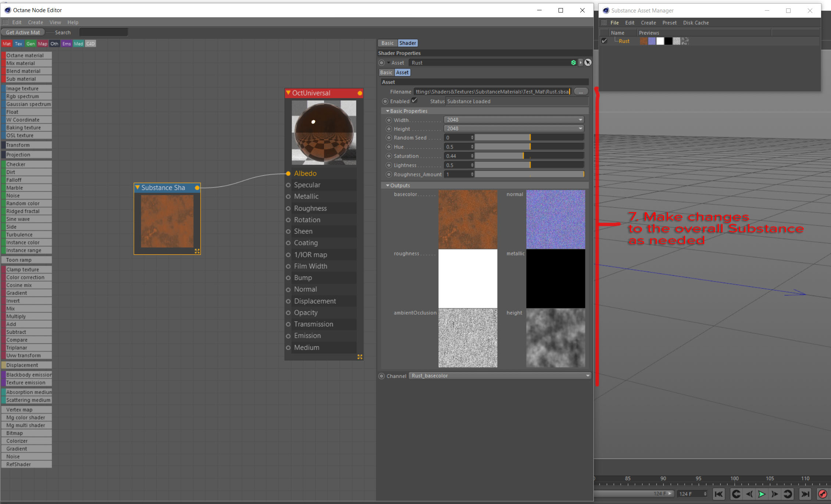Screen dimensions: 831x504
Task: Open the Preset menu
Action: pos(669,23)
